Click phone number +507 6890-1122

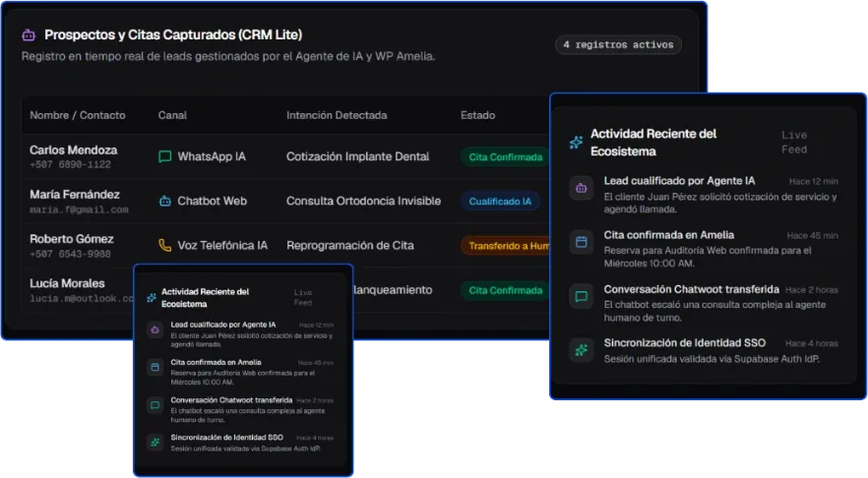point(70,164)
